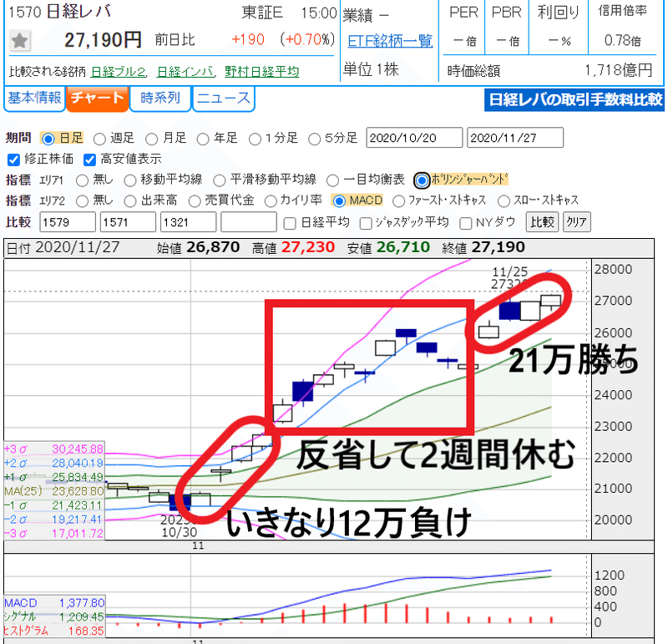Click the 安値 26,710 in chart header
This screenshot has width=668, height=644.
tap(403, 247)
